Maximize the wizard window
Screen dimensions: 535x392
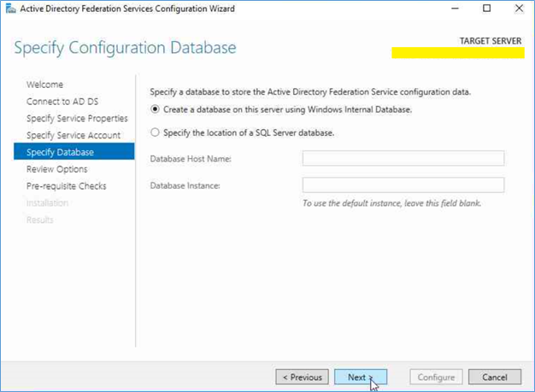pos(486,9)
